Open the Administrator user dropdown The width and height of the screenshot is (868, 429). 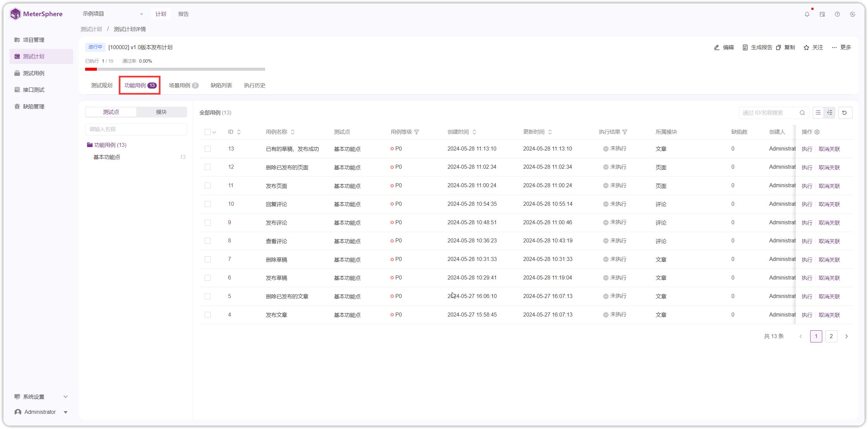click(41, 412)
